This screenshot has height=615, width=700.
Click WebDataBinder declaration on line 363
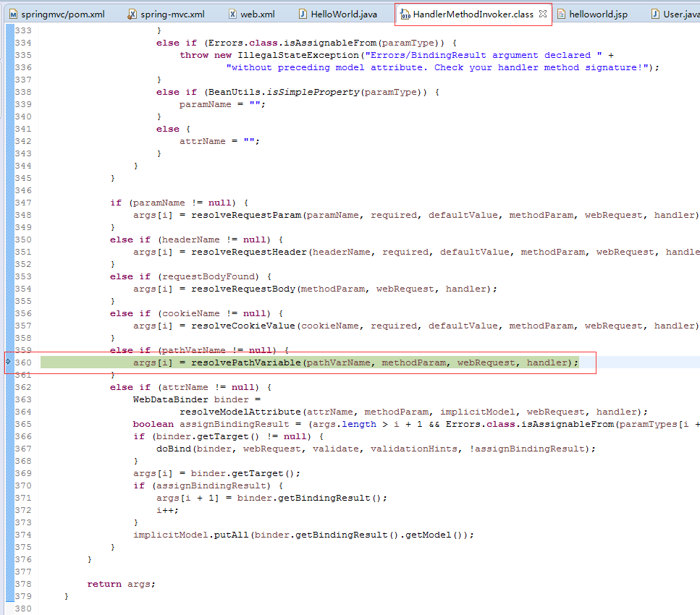point(171,399)
